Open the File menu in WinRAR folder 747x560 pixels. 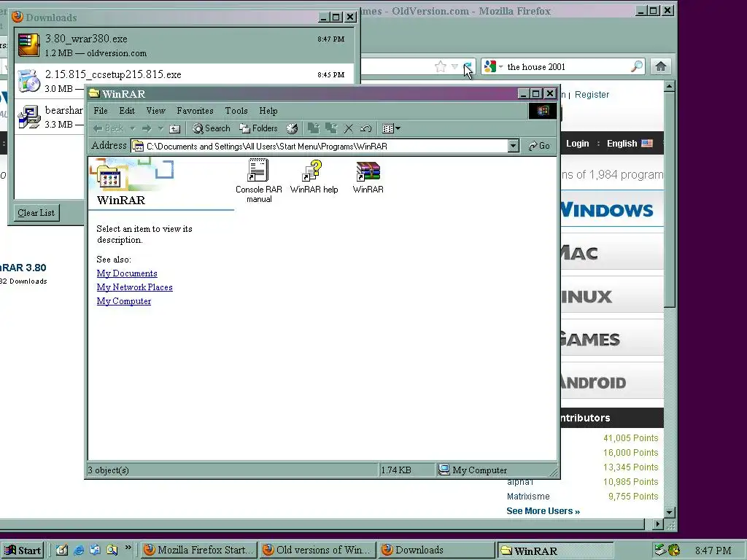(101, 111)
